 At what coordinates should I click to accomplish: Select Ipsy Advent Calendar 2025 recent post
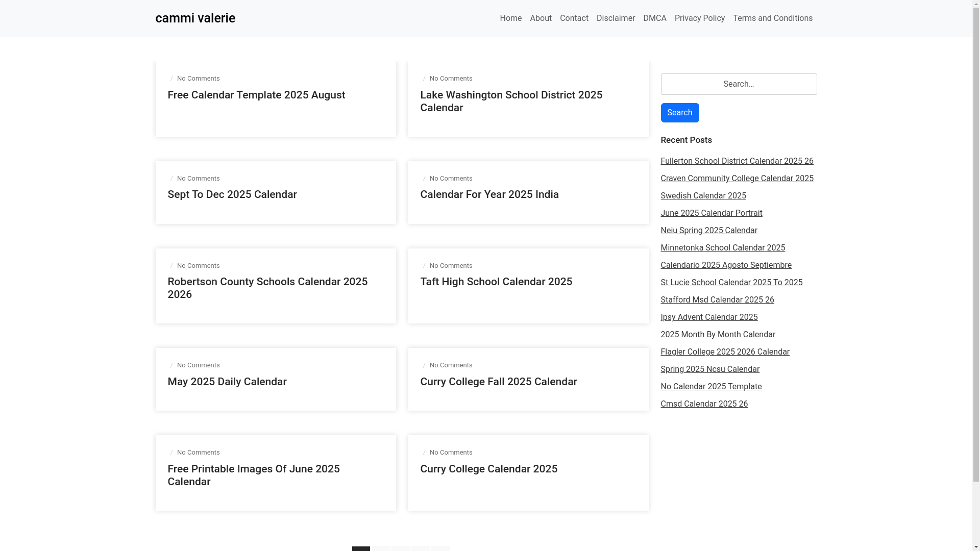[708, 317]
